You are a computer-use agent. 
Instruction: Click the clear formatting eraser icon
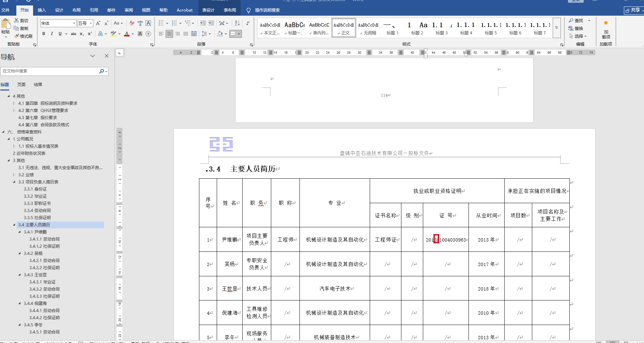[132, 23]
